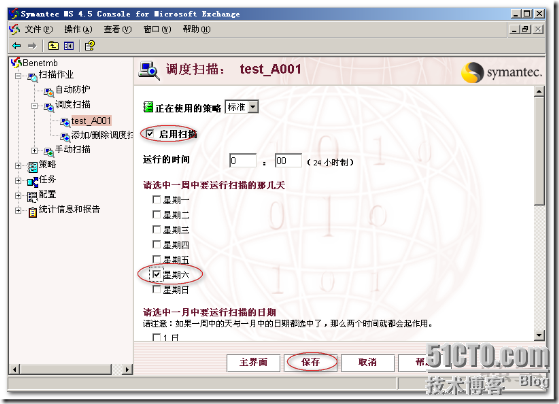Click the inner window restore button in the menu bar
The height and width of the screenshot is (404, 559).
525,29
